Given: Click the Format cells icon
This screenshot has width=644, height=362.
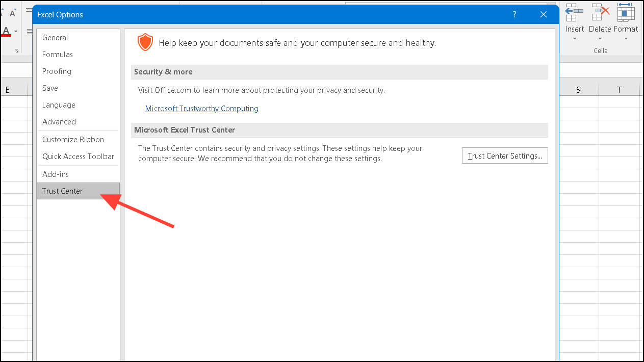Looking at the screenshot, I should click(x=626, y=12).
